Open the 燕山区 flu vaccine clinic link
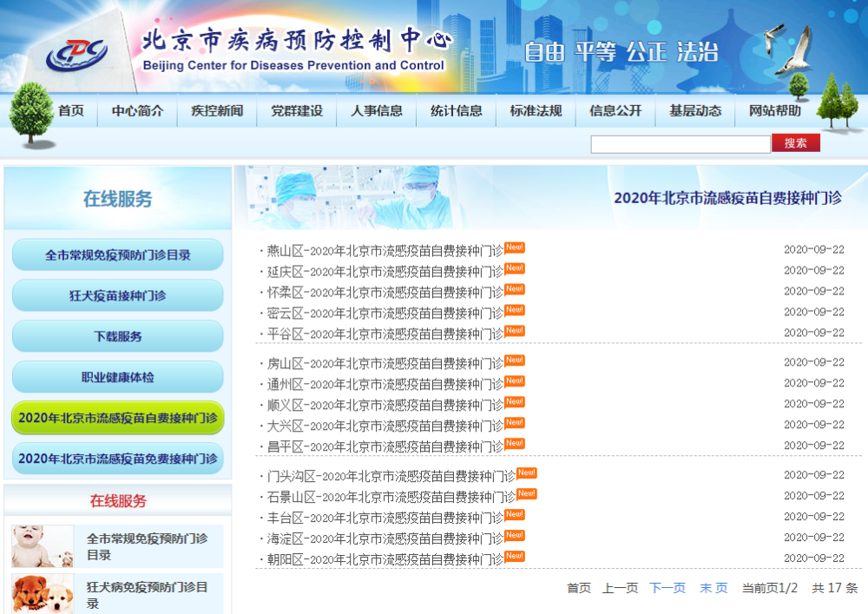The image size is (868, 614). (385, 251)
